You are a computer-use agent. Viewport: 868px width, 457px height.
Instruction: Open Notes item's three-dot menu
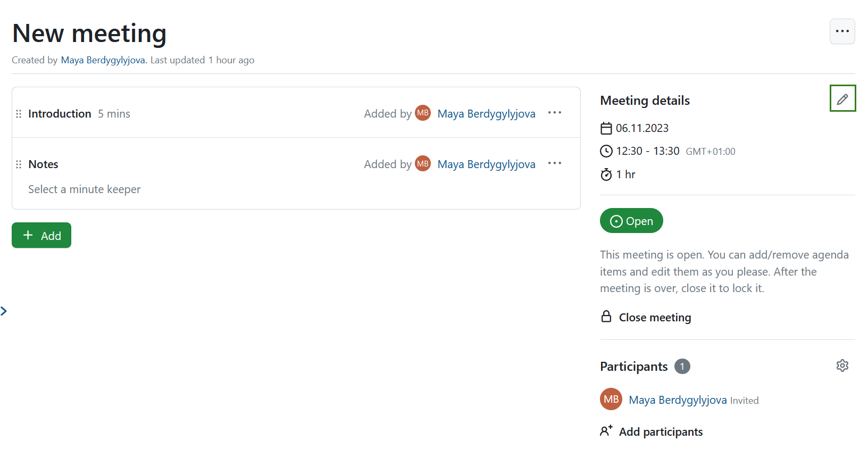[555, 163]
